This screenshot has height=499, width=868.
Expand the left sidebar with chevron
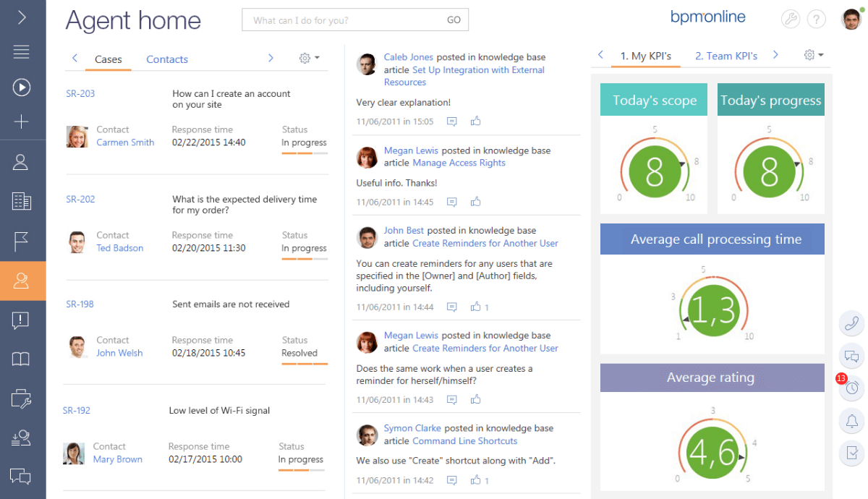[22, 17]
